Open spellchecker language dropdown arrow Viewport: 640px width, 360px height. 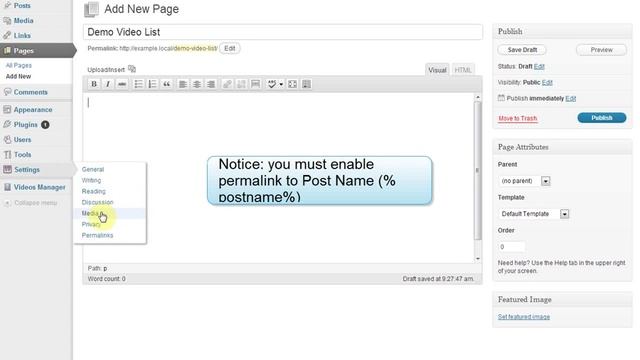[281, 84]
